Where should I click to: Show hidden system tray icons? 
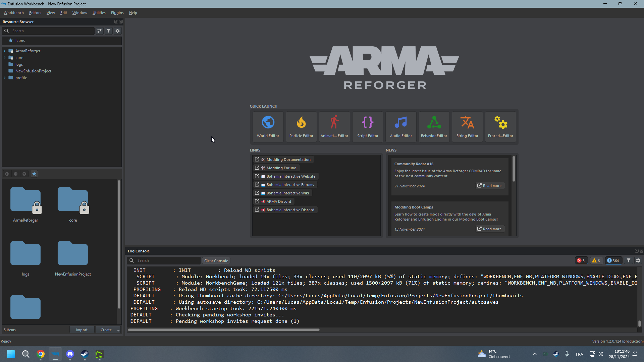tap(535, 354)
